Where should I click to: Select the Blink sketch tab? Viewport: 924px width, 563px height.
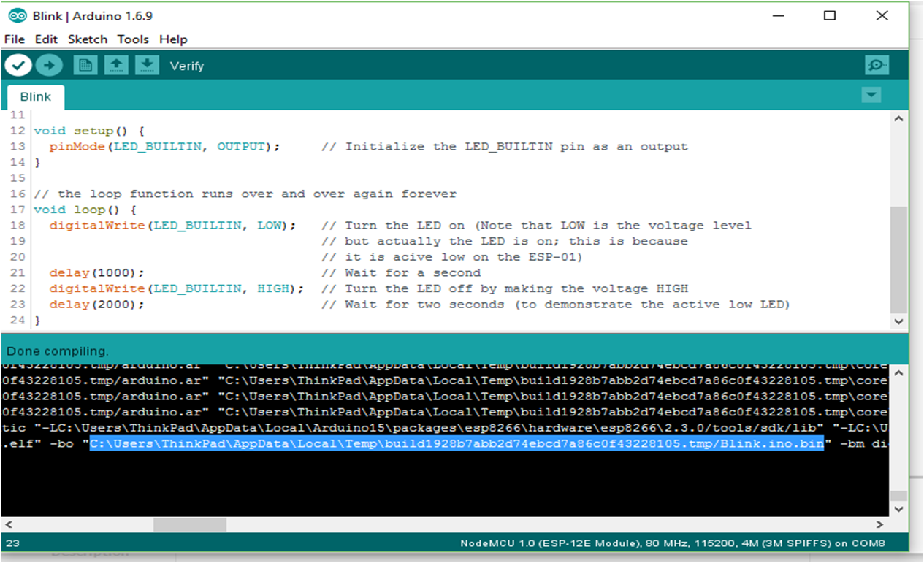pos(35,97)
